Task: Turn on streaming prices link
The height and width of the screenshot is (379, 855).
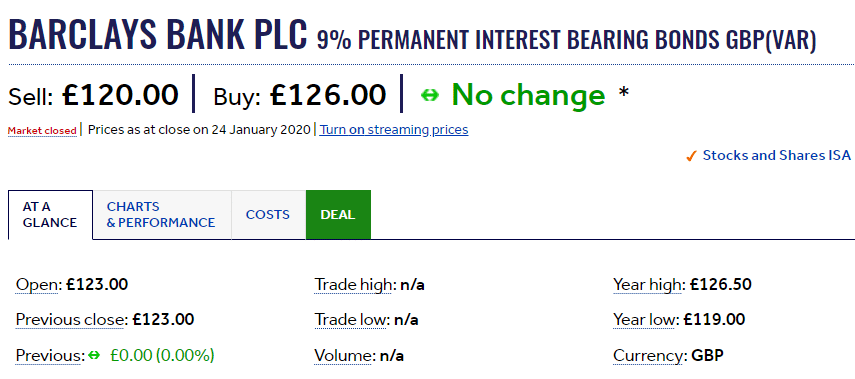Action: pos(394,130)
